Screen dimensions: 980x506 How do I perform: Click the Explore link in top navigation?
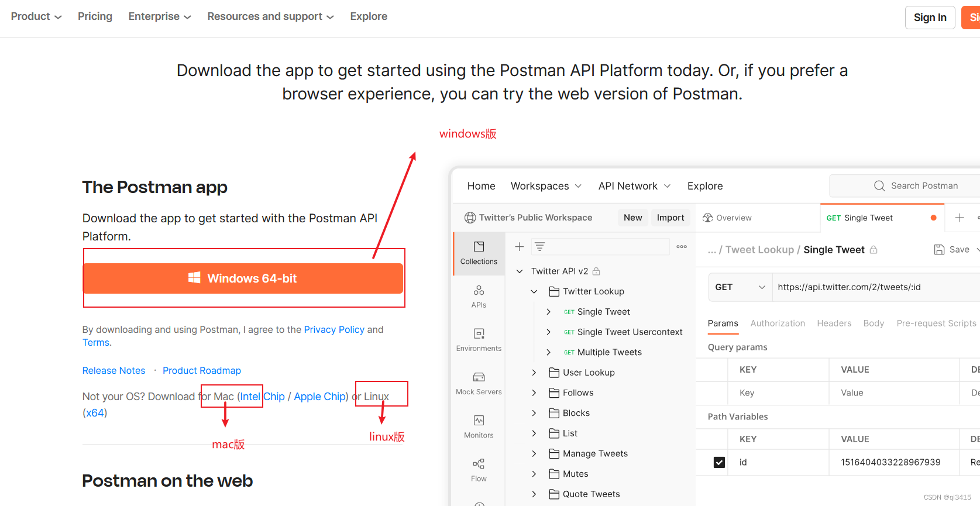coord(369,16)
